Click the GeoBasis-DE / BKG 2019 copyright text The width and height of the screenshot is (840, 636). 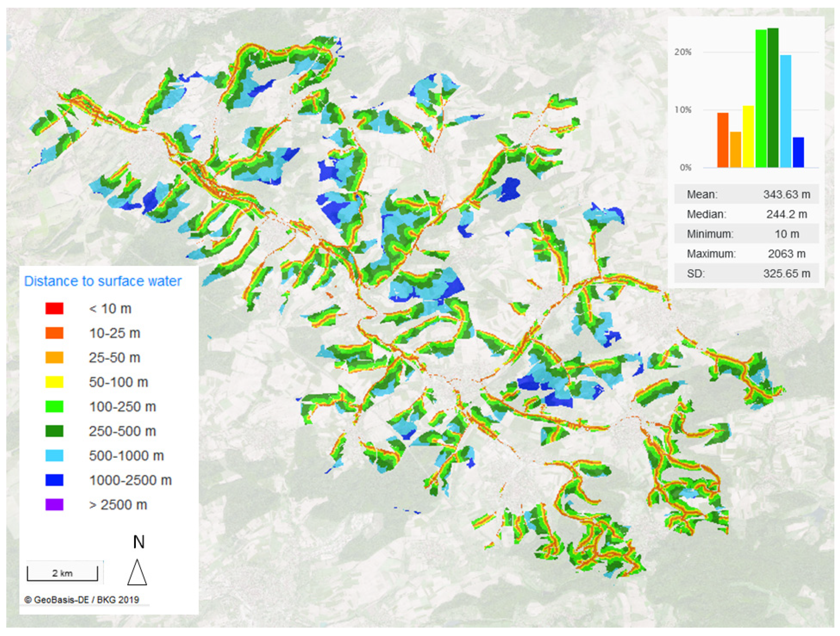click(x=82, y=600)
